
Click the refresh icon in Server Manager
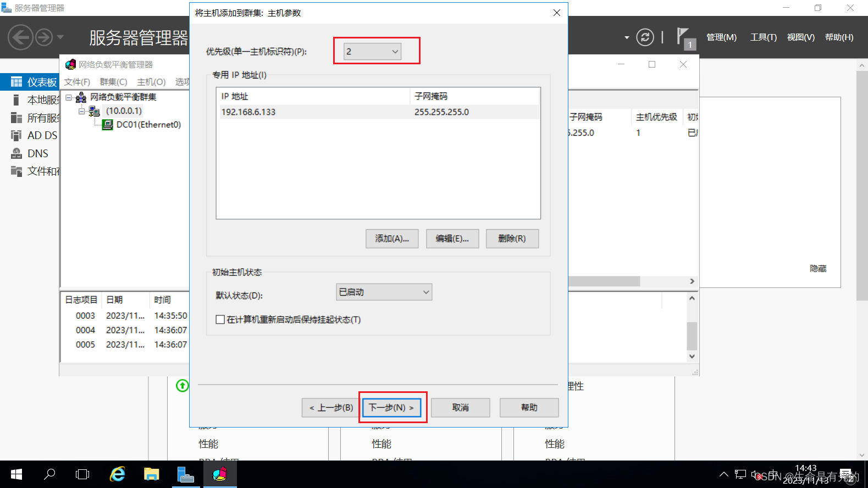(645, 37)
